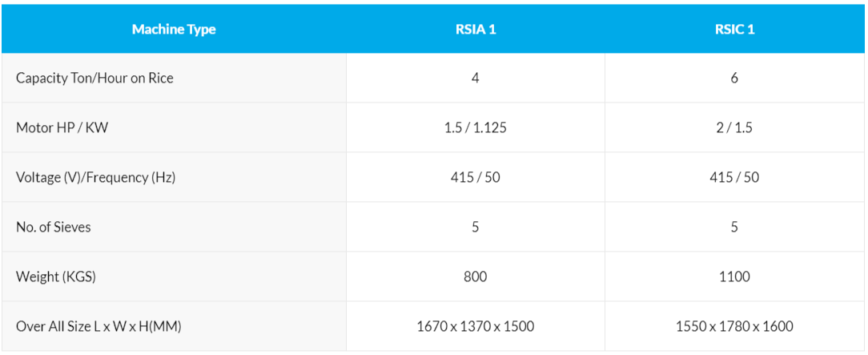Click the Capacity Ton/Hour on Rice label
868x355 pixels.
[94, 79]
